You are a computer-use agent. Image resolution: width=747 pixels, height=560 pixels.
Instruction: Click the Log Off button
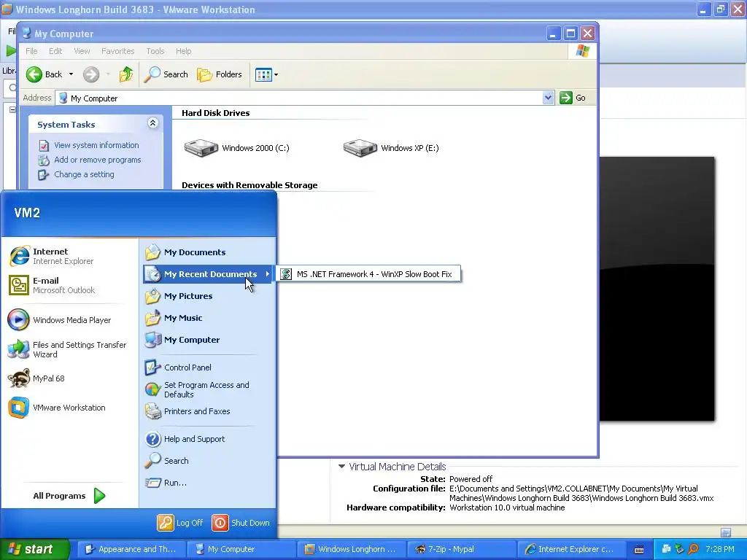click(180, 523)
